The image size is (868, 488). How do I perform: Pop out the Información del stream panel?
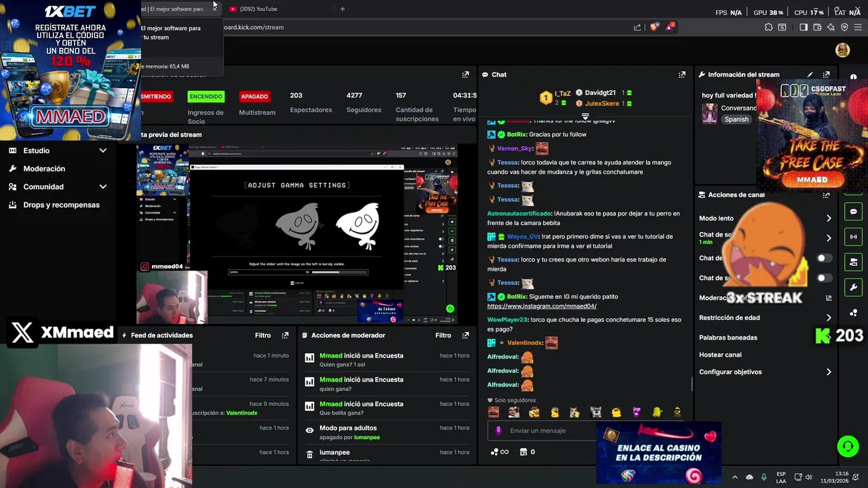(826, 75)
